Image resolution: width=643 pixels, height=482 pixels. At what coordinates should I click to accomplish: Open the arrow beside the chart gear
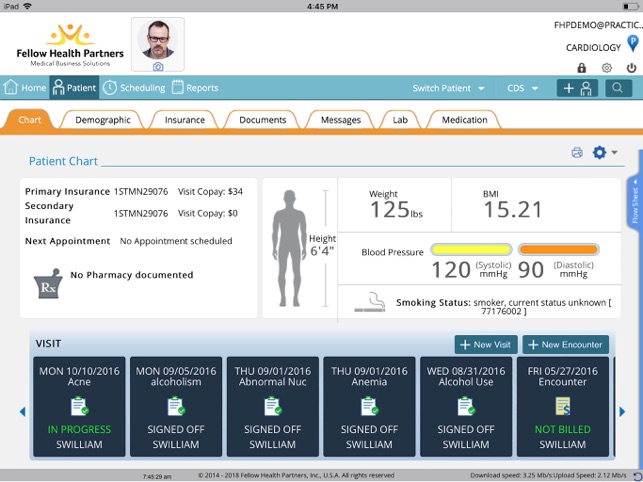point(614,152)
